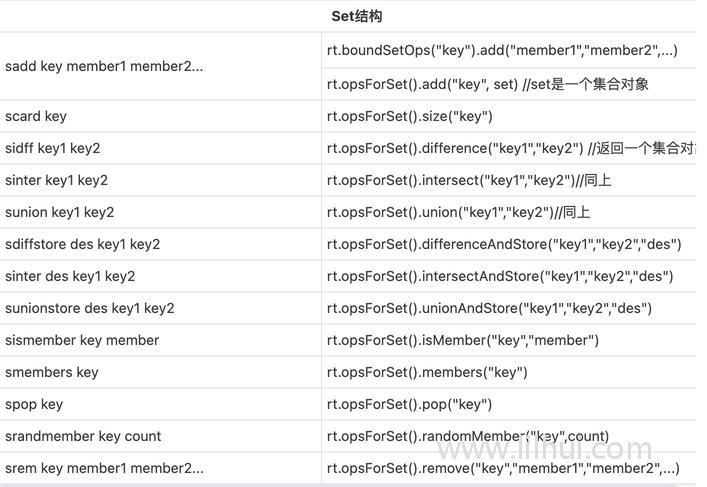Click the opsForSet difference code cell
This screenshot has width=707, height=487.
click(x=511, y=148)
